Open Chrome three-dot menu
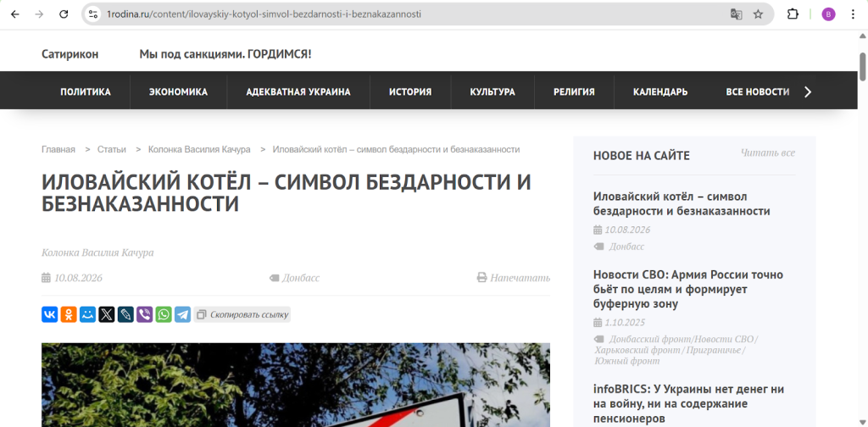Image resolution: width=868 pixels, height=427 pixels. [852, 14]
